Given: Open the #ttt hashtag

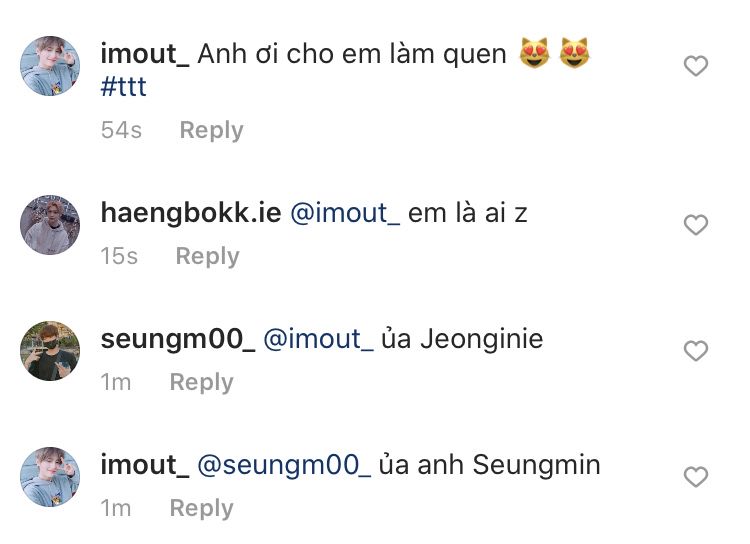Looking at the screenshot, I should pos(124,87).
